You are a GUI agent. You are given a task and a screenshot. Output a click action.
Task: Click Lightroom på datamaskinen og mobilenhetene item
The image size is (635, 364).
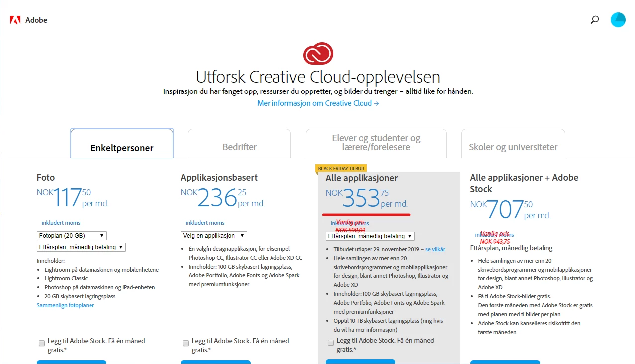point(101,270)
